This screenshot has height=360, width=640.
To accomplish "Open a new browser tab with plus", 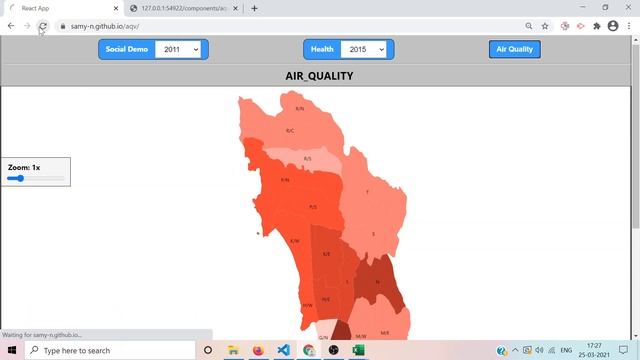I will [x=254, y=8].
